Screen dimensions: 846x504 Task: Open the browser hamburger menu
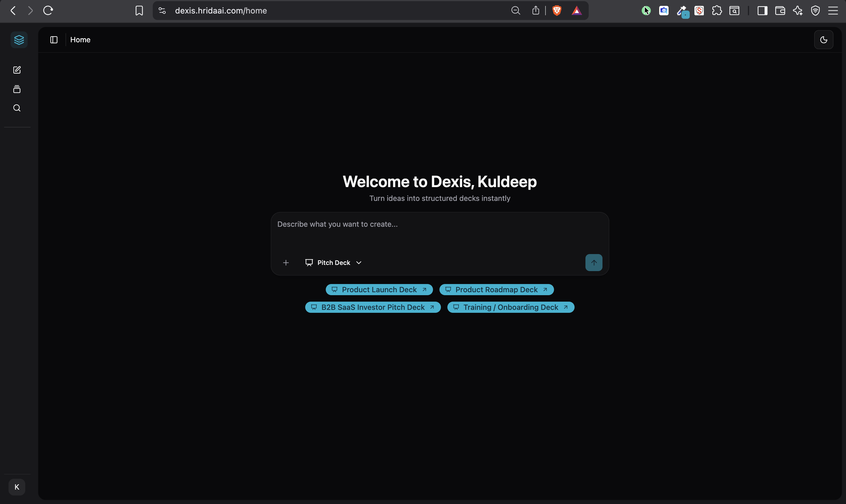coord(834,11)
